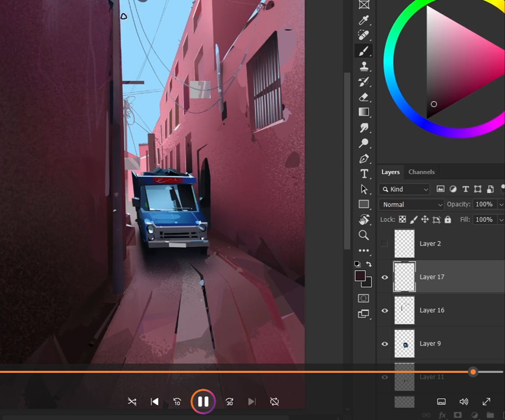Screen dimensions: 505x420
Task: Switch to the Layers tab
Action: point(390,172)
